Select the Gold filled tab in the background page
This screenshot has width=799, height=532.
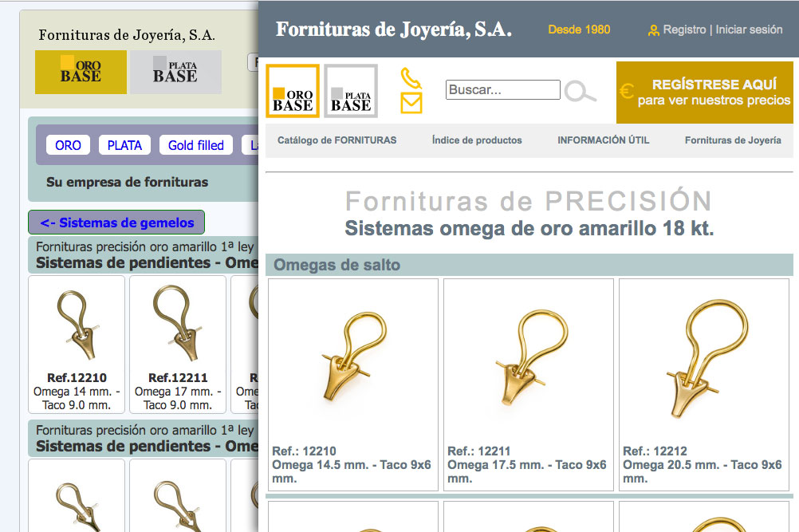point(195,145)
